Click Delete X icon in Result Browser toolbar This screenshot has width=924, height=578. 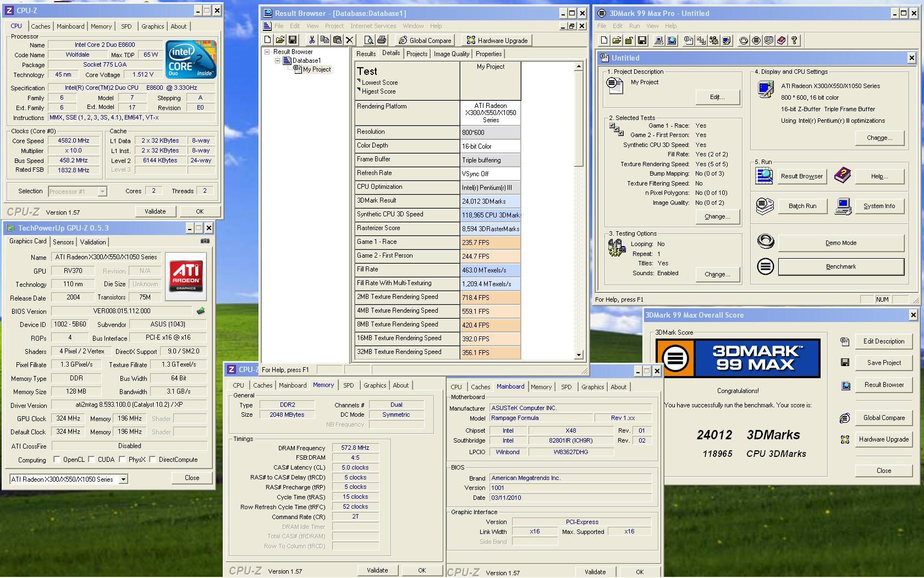pyautogui.click(x=350, y=40)
